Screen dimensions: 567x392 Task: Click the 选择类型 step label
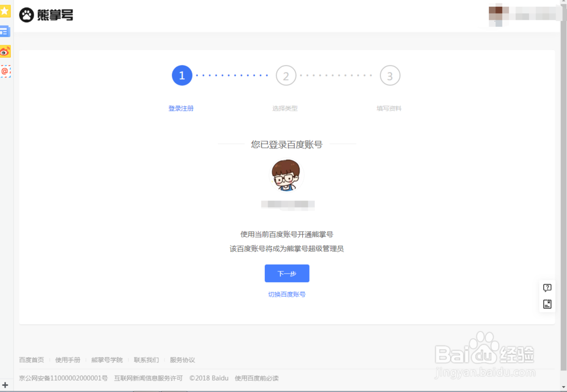pos(285,108)
